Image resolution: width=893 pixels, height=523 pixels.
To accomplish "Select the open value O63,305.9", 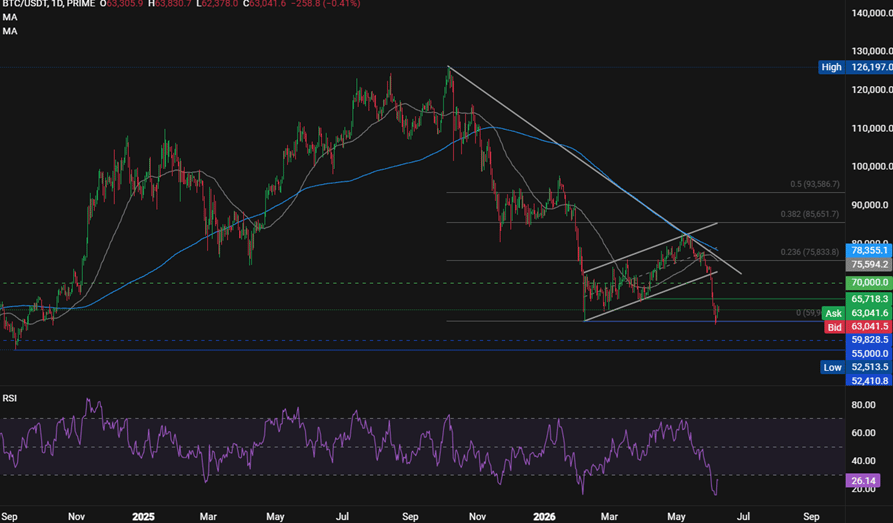I will pyautogui.click(x=121, y=4).
